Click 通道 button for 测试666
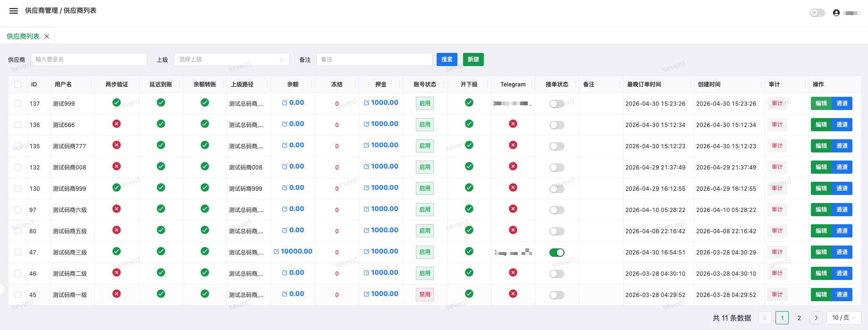 click(842, 125)
